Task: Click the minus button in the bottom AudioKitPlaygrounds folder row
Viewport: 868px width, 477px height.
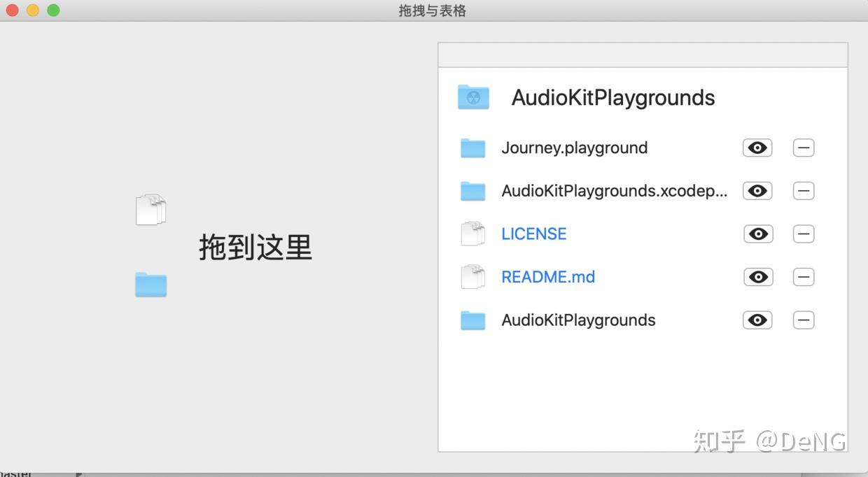Action: click(x=804, y=320)
